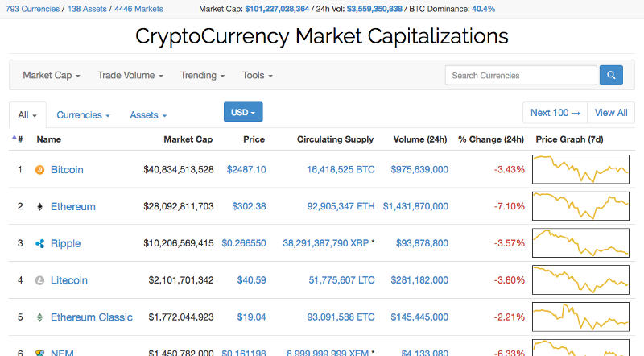Click the Bitcoin coin logo icon
Screen dimensions: 644x356
point(39,170)
